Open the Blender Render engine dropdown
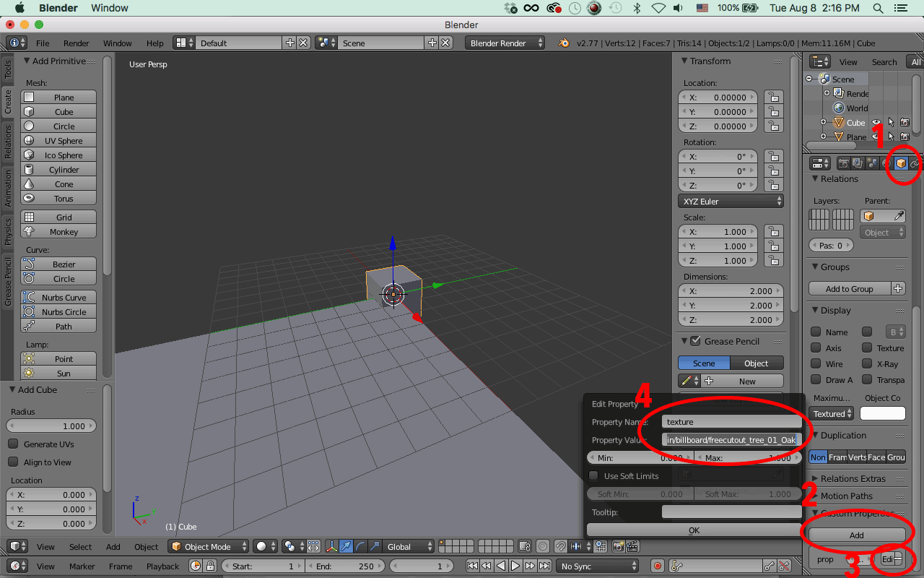 pos(505,43)
